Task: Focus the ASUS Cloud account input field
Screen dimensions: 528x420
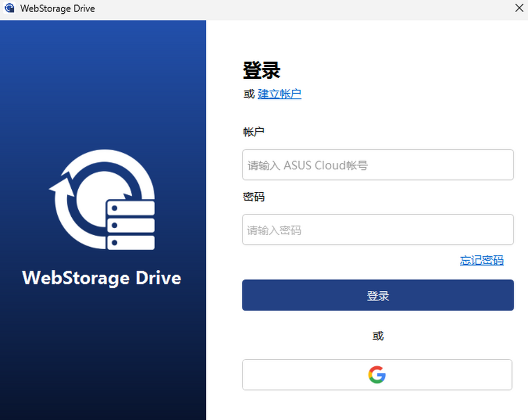Action: (x=378, y=165)
